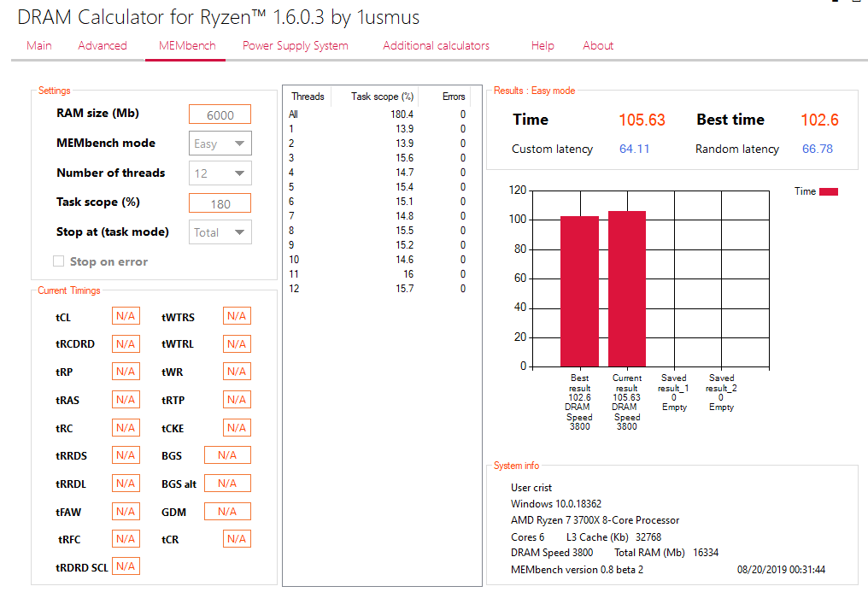This screenshot has width=868, height=598.
Task: Click the Random latency value 66.78
Action: [x=818, y=149]
